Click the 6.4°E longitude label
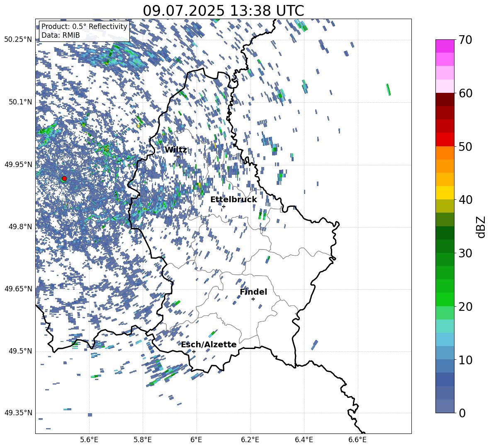 pyautogui.click(x=304, y=440)
